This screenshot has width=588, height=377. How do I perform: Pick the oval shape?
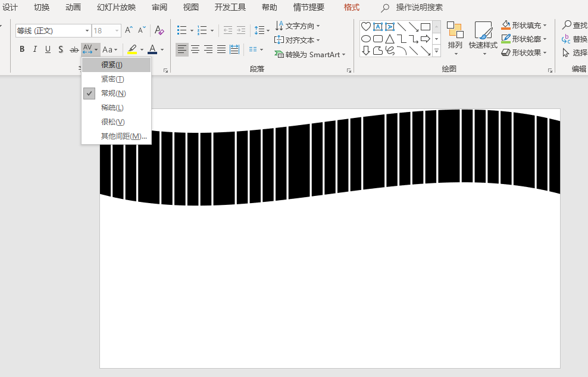click(x=366, y=39)
